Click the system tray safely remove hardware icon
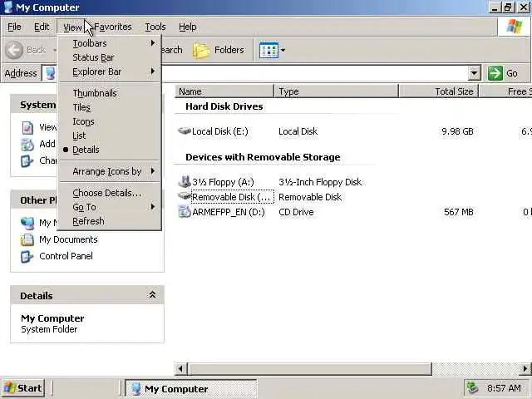Viewport: 532px width, 399px height. (x=473, y=387)
